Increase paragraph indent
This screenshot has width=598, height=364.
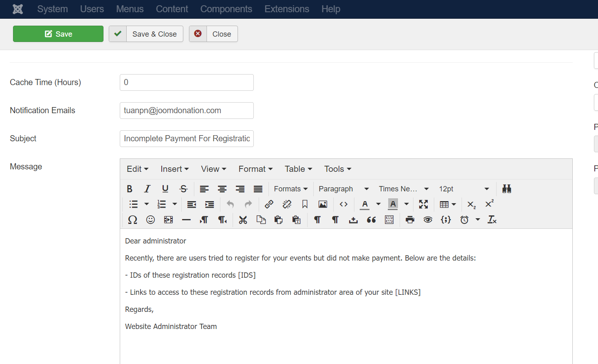pos(209,204)
